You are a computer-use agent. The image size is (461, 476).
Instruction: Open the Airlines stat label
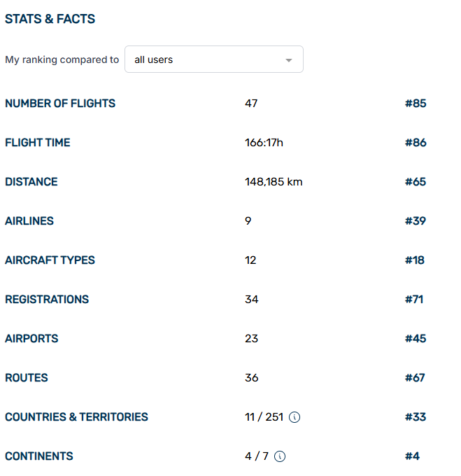pyautogui.click(x=29, y=221)
